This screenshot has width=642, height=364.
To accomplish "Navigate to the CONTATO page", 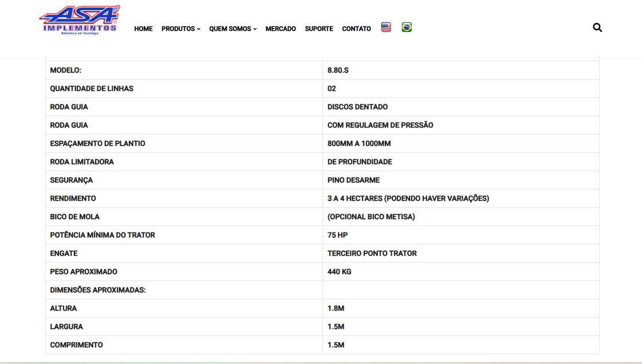I will (x=356, y=29).
